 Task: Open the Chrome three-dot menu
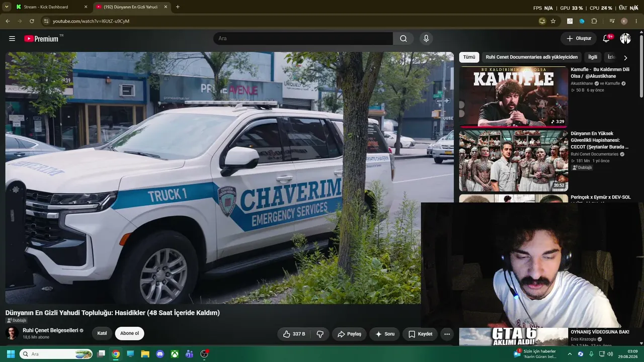coord(636,21)
